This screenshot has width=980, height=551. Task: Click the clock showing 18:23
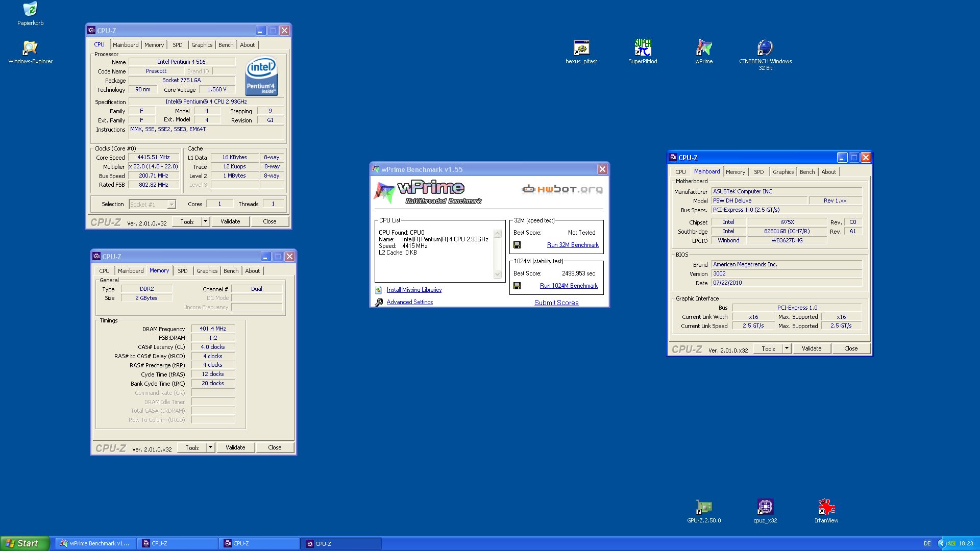(966, 543)
